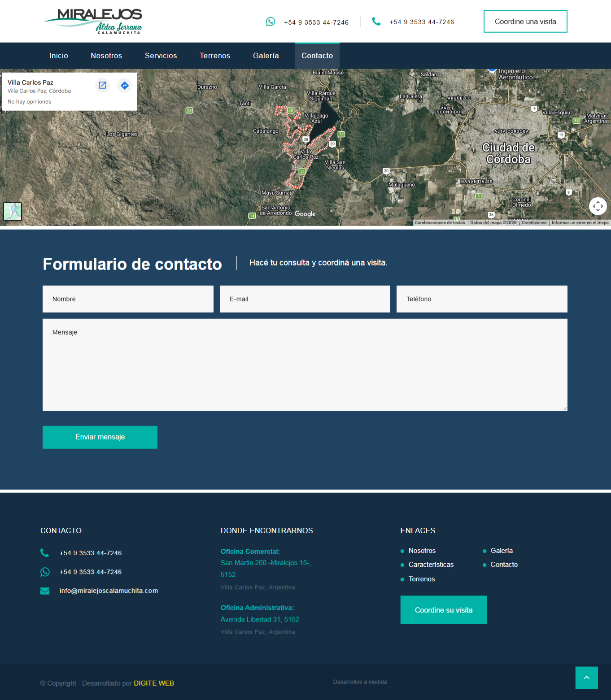Click the Mensaje textarea resize handle
Viewport: 611px width, 700px height.
point(565,409)
